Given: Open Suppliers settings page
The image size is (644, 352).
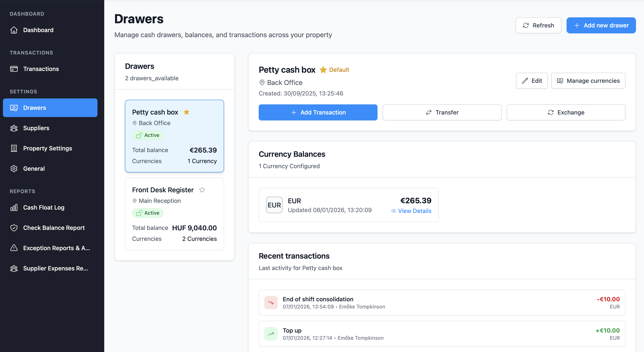Looking at the screenshot, I should click(x=36, y=128).
